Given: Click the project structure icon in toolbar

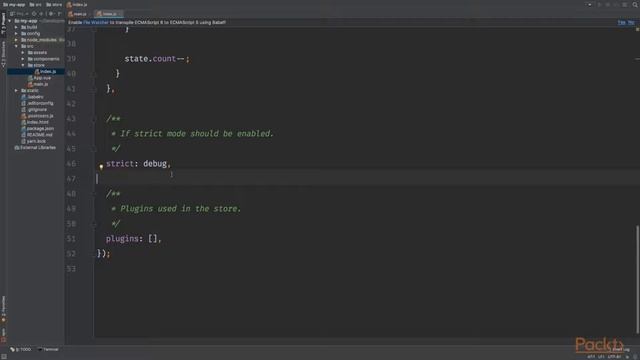Looking at the screenshot, I should pyautogui.click(x=624, y=4).
